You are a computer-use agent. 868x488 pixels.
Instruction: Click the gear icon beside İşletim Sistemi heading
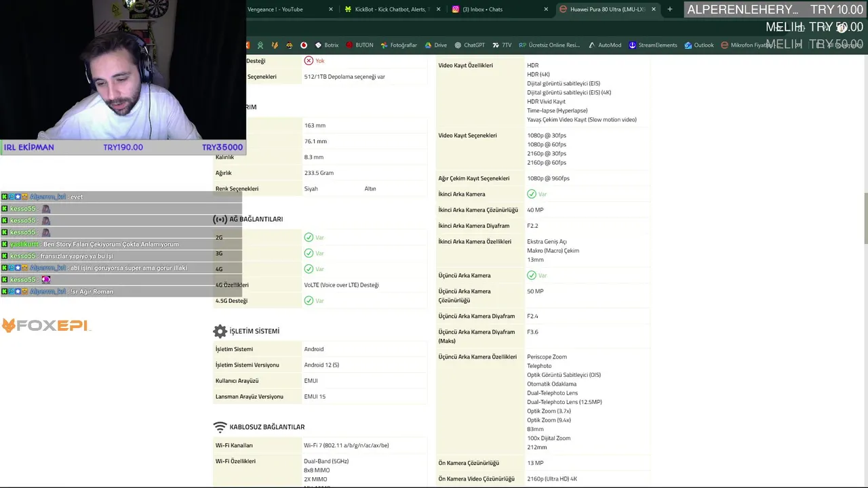[220, 331]
